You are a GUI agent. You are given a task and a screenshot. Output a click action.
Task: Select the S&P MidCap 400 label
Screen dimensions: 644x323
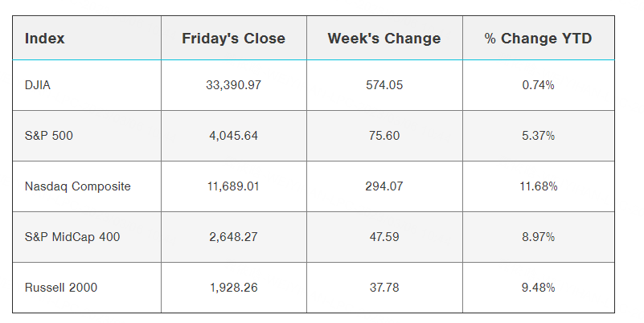pyautogui.click(x=72, y=237)
